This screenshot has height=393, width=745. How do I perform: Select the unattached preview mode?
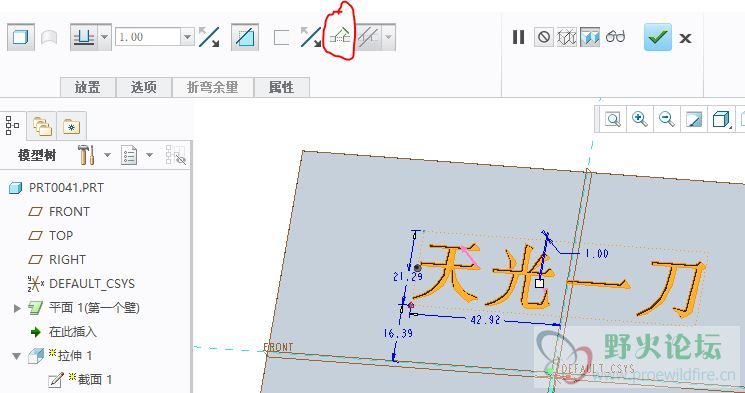pyautogui.click(x=567, y=37)
